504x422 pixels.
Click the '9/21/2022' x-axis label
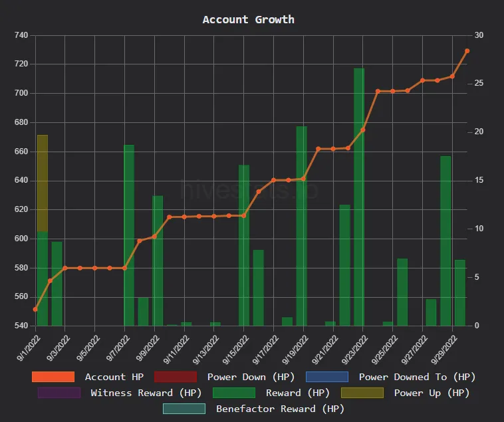coord(325,349)
